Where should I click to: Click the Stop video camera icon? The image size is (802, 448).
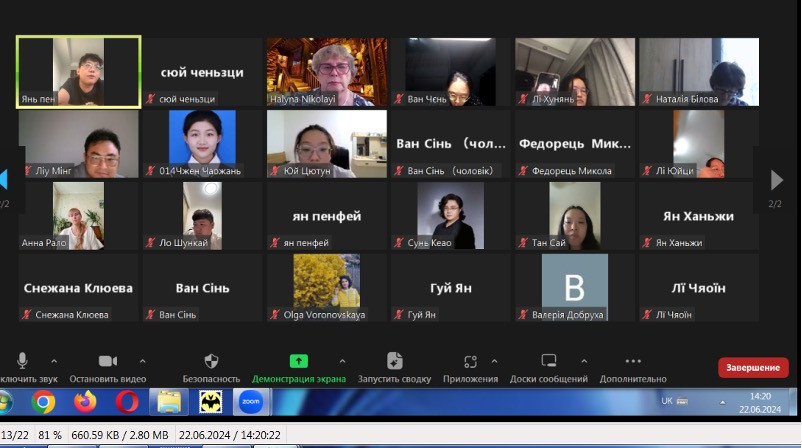click(x=107, y=361)
